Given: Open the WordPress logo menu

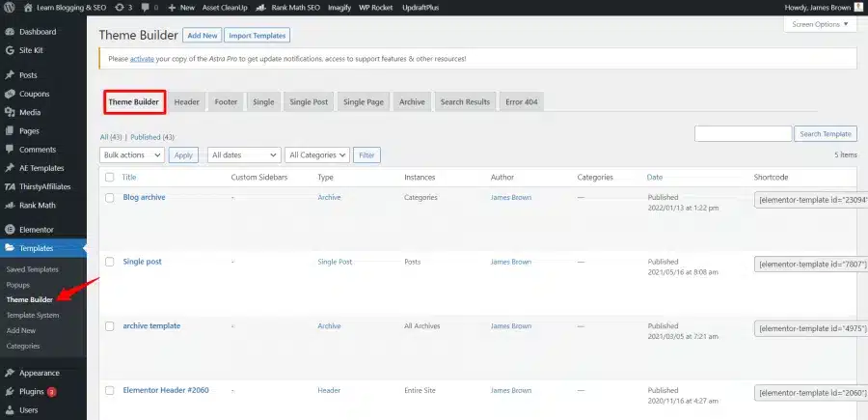Looking at the screenshot, I should [10, 8].
